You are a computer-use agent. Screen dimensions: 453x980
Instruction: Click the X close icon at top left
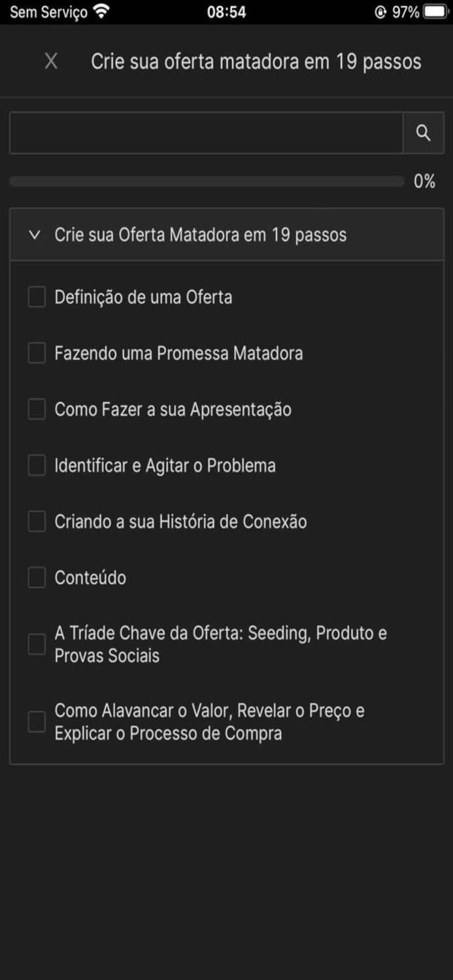click(x=51, y=61)
